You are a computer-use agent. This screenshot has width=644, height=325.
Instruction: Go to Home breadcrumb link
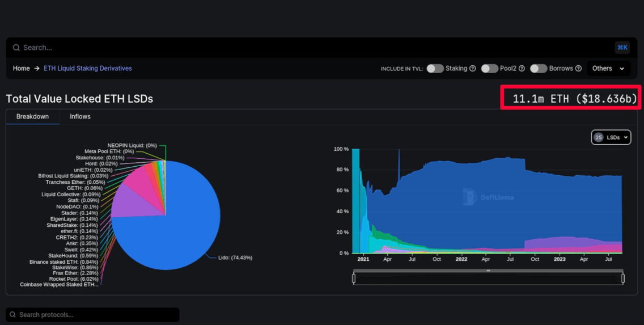tap(22, 69)
